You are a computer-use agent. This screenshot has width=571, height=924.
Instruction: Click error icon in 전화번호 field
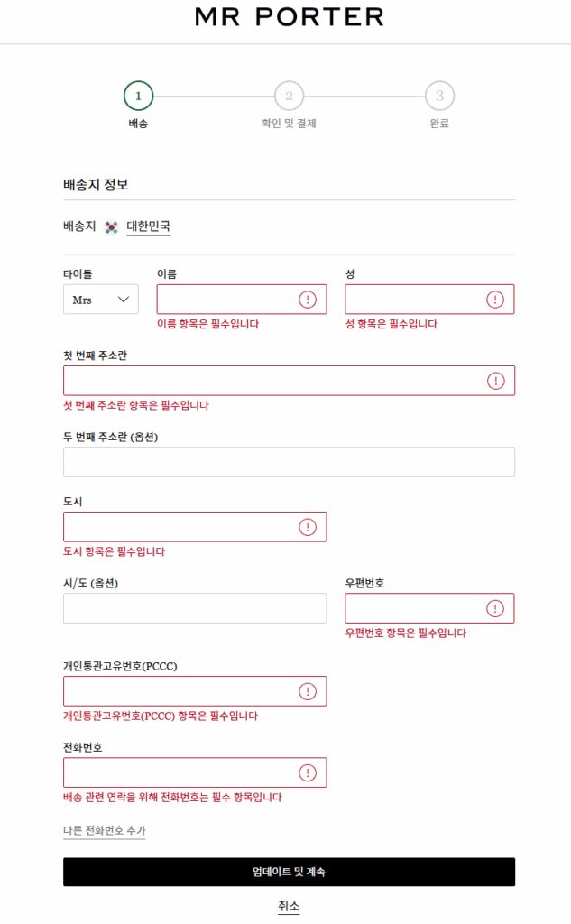point(308,772)
